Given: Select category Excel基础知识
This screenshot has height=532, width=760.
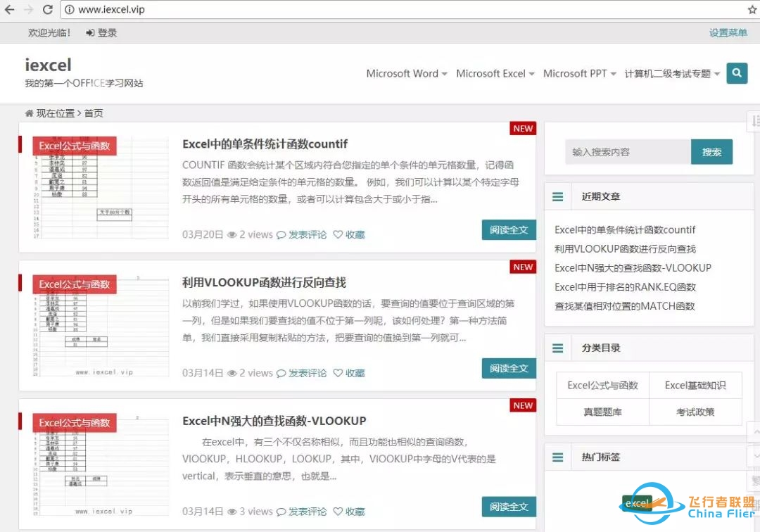Looking at the screenshot, I should (x=695, y=386).
